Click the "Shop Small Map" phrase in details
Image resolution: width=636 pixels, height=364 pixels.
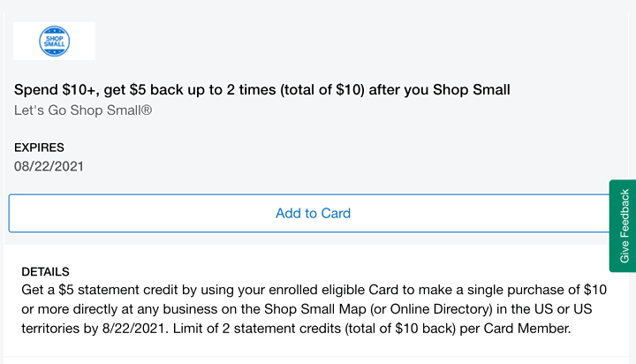pos(315,309)
